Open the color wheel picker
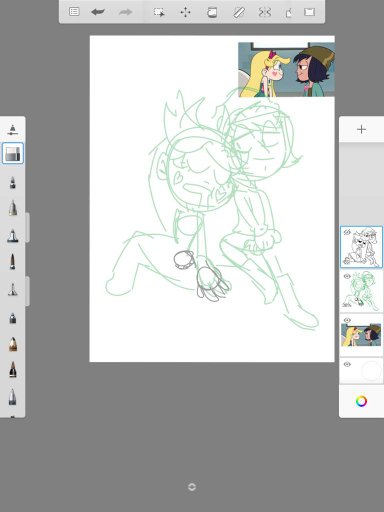384x512 pixels. (x=361, y=401)
